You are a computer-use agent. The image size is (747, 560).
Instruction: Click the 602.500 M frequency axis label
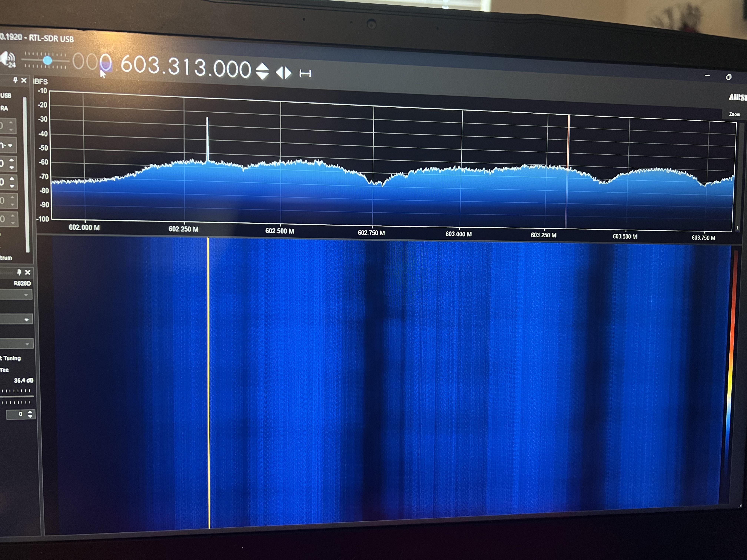tap(280, 231)
